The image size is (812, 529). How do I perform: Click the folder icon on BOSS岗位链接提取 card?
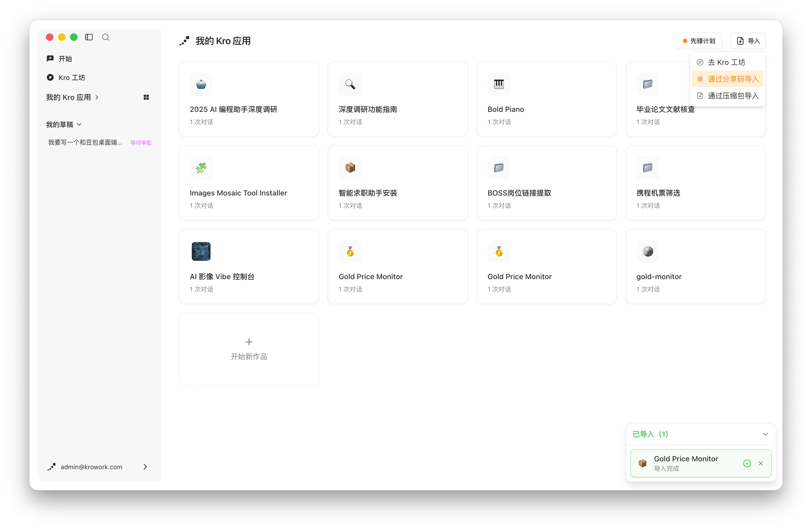point(499,168)
